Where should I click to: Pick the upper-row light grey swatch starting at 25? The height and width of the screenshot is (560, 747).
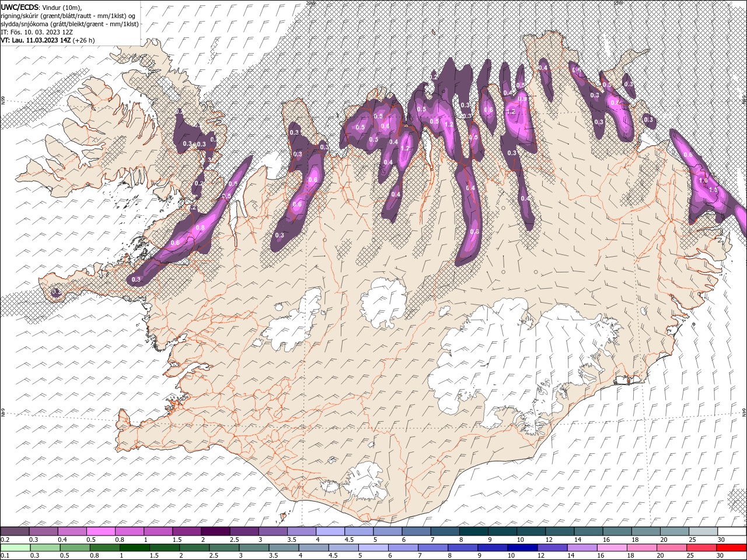point(703,531)
